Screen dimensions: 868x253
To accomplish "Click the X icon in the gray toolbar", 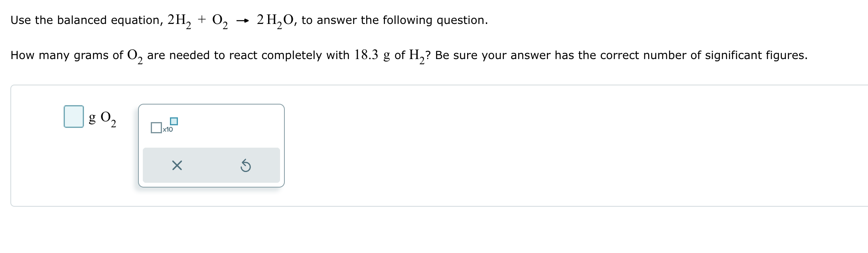I will pyautogui.click(x=177, y=166).
